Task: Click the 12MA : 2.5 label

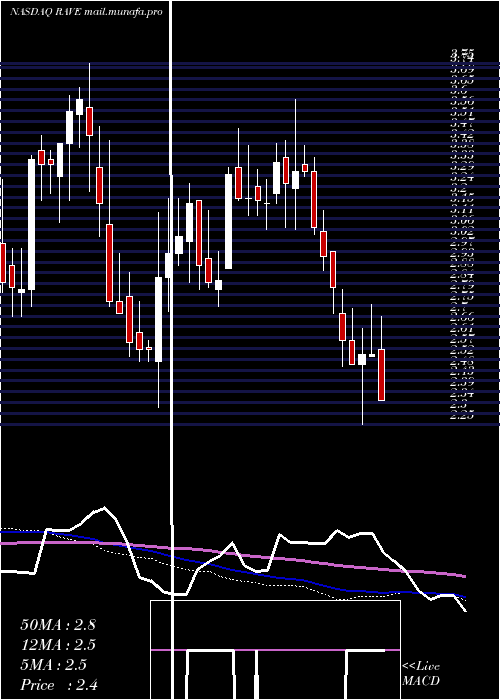Action: click(x=58, y=645)
